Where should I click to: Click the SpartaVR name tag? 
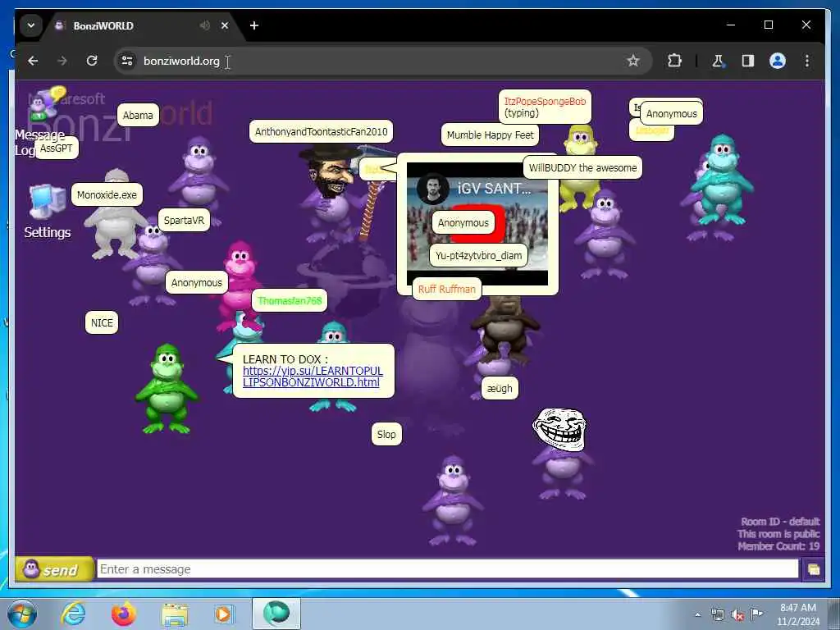click(x=184, y=220)
